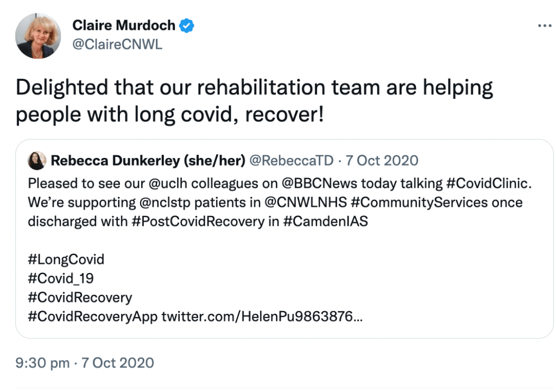Viewport: 556px width, 392px height.
Task: Open Claire Murdoch's profile picture
Action: click(38, 36)
